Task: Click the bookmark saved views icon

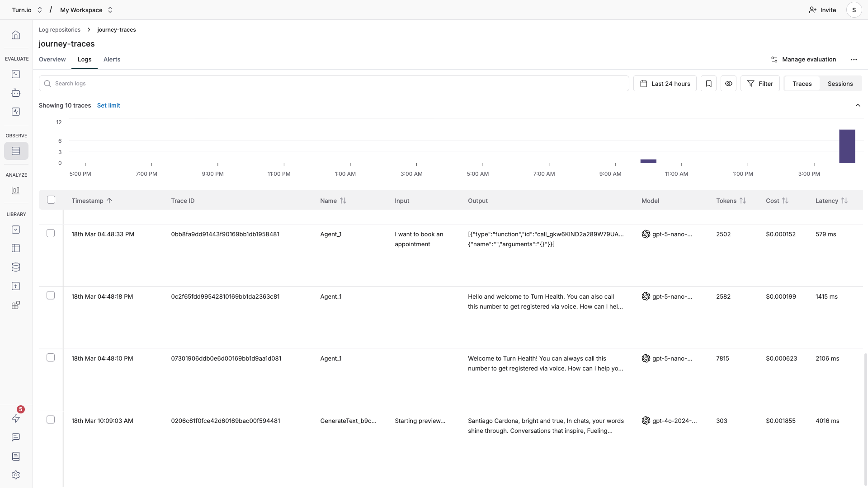Action: click(708, 84)
